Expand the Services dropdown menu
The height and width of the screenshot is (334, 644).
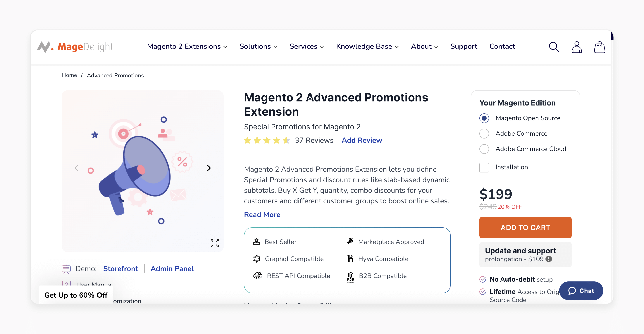pyautogui.click(x=306, y=46)
